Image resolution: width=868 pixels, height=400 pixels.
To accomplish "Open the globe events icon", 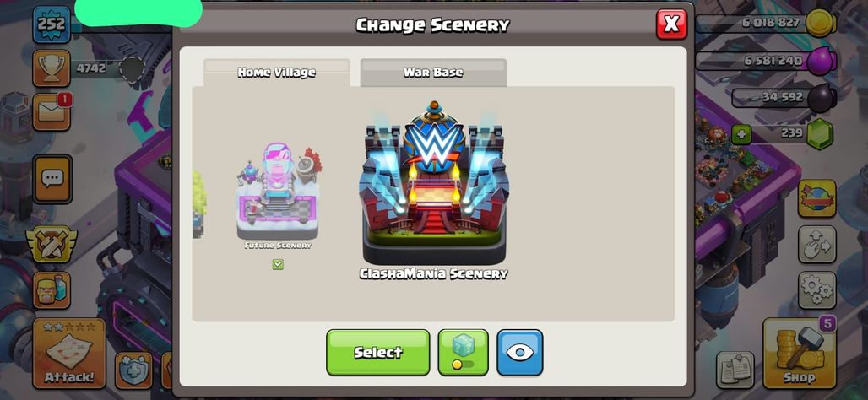I will point(817,198).
